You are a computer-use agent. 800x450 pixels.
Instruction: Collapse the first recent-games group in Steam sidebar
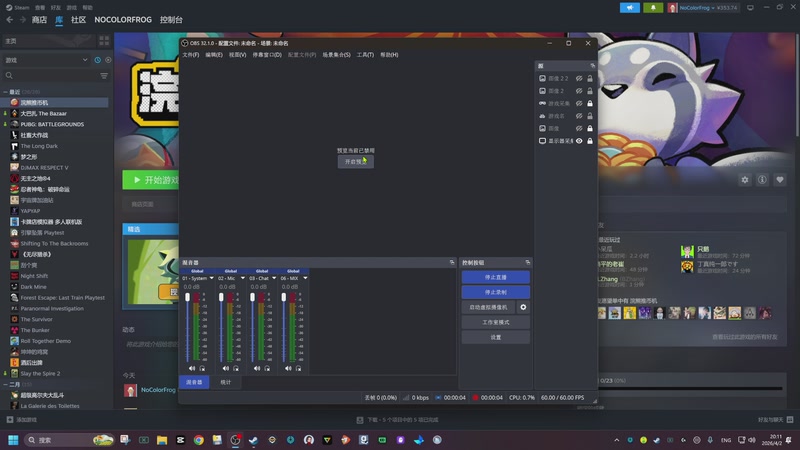coord(6,92)
